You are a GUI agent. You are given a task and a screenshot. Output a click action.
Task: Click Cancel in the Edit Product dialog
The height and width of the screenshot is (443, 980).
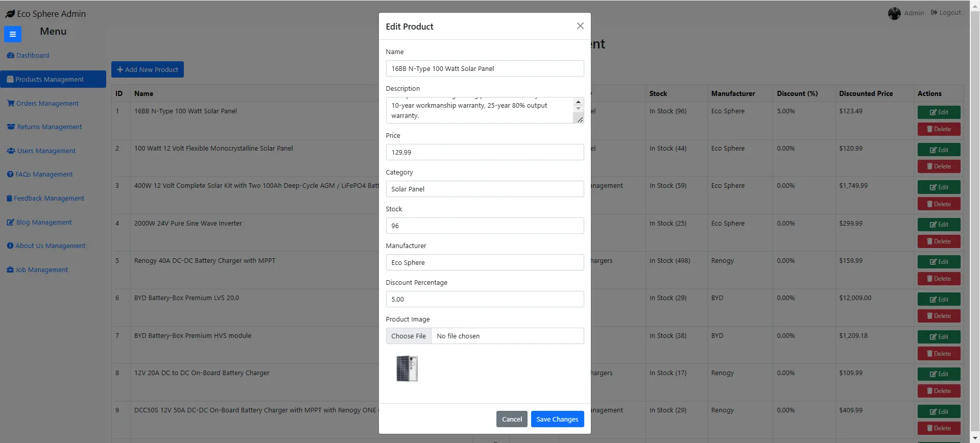512,419
